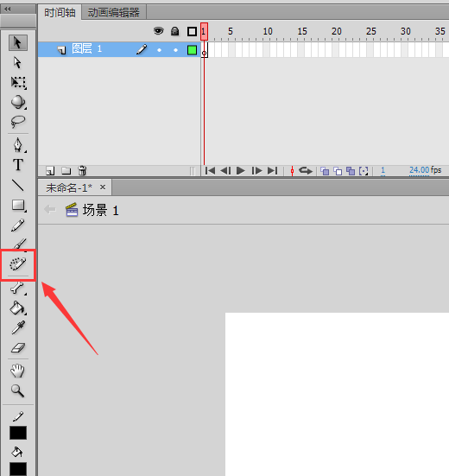Select the Pen tool

tap(18, 145)
